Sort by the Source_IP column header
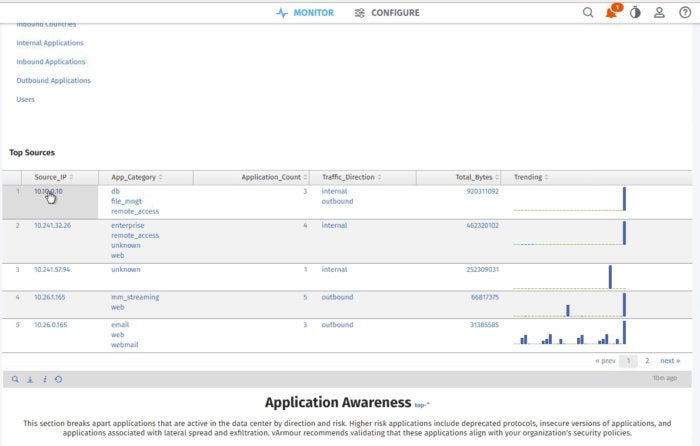Viewport: 700px width, 446px height. (60, 177)
